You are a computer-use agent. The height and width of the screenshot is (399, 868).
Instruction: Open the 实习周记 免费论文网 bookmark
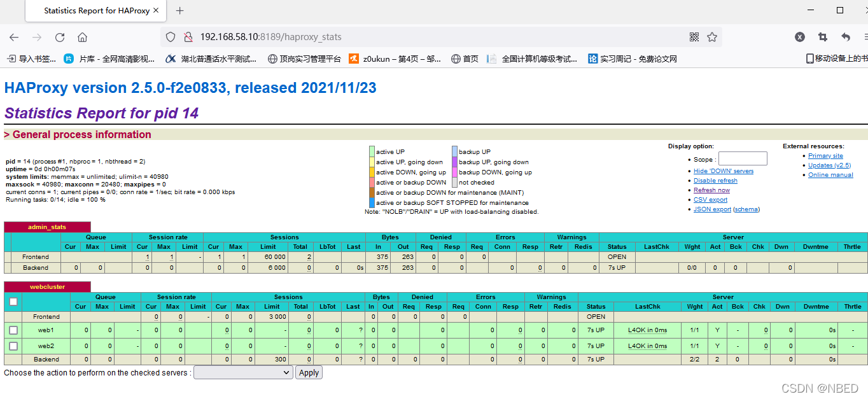pyautogui.click(x=633, y=59)
